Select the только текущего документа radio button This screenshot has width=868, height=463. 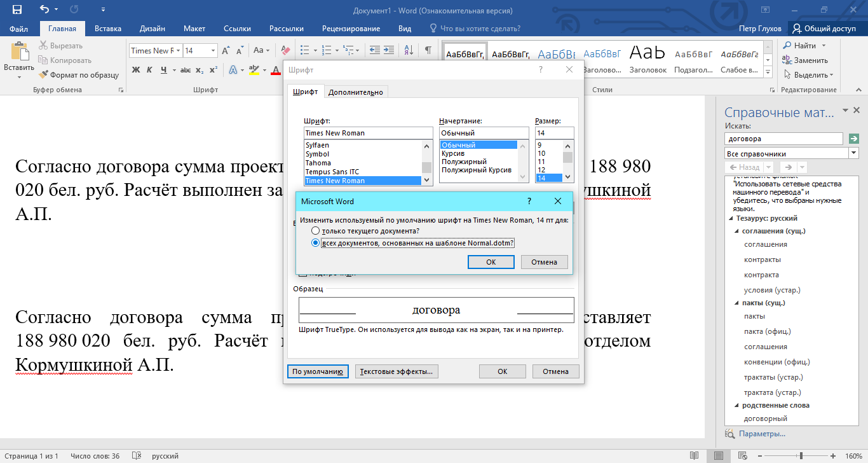pyautogui.click(x=315, y=231)
